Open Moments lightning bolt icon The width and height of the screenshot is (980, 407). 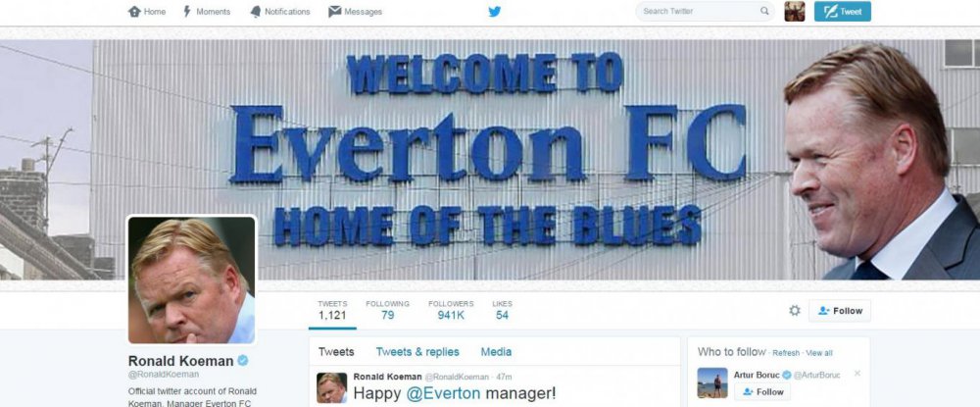pos(187,11)
